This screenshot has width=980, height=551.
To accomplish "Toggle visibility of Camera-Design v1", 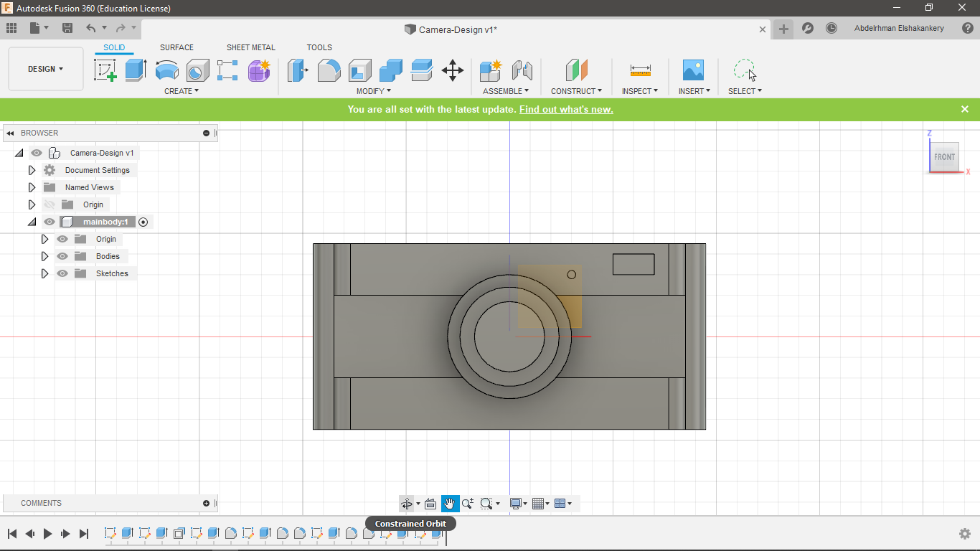I will tap(37, 153).
